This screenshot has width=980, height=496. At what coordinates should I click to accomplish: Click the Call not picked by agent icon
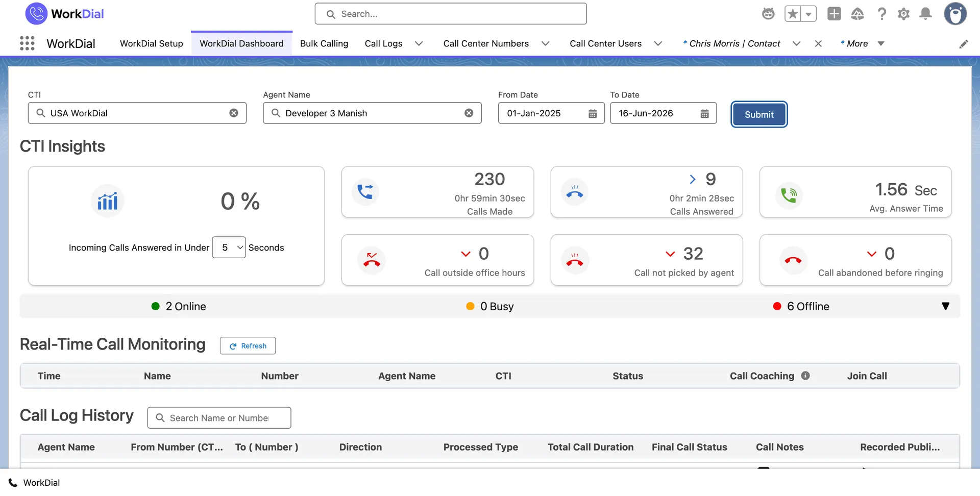tap(575, 260)
